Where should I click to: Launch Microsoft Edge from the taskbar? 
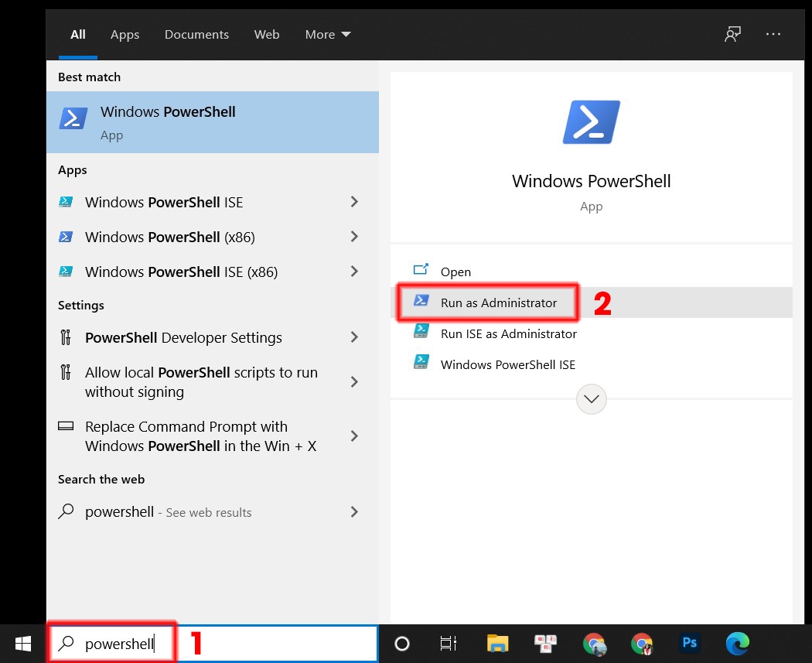click(738, 644)
